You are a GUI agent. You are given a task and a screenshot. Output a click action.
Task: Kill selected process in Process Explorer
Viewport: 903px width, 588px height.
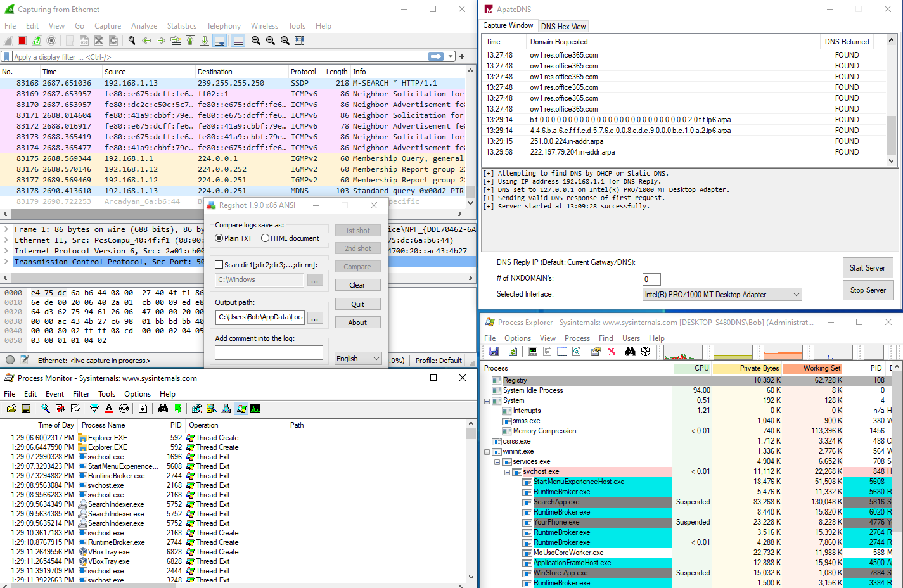click(612, 350)
